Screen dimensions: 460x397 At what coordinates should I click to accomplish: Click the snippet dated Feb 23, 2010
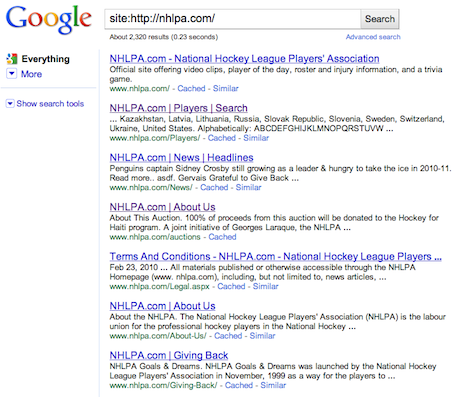(x=263, y=272)
